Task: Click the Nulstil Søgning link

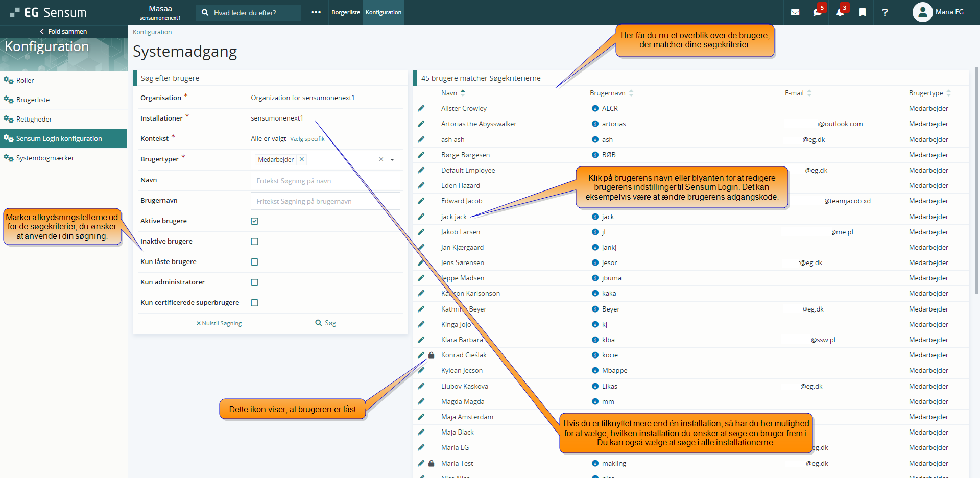Action: click(x=219, y=323)
